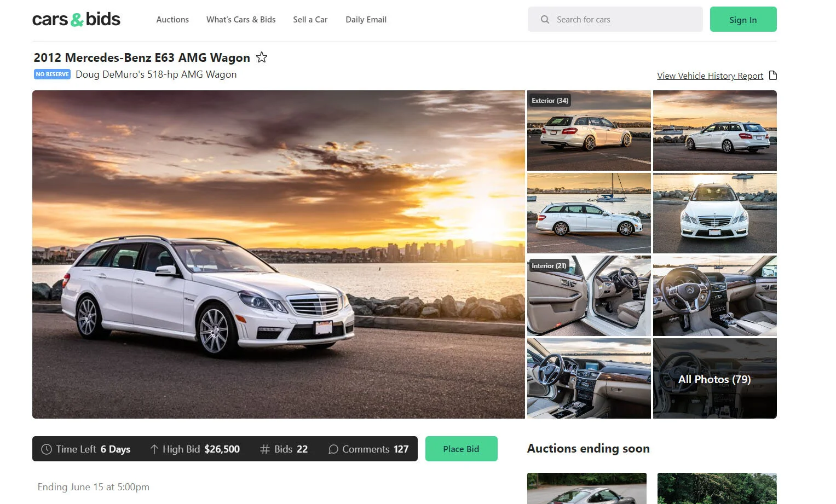The image size is (836, 504).
Task: Click the Place Bid button
Action: [461, 449]
